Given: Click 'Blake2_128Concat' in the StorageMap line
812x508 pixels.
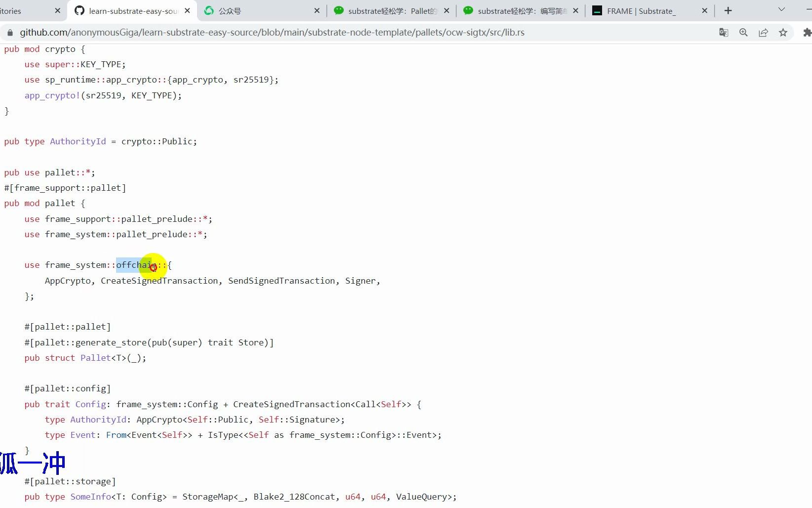Looking at the screenshot, I should [294, 497].
